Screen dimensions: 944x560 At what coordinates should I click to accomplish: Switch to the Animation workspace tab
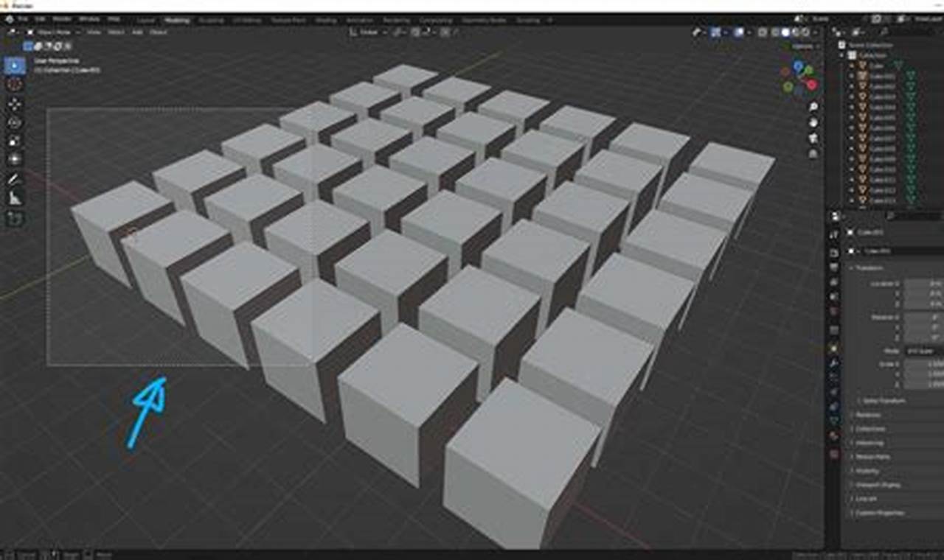coord(358,21)
